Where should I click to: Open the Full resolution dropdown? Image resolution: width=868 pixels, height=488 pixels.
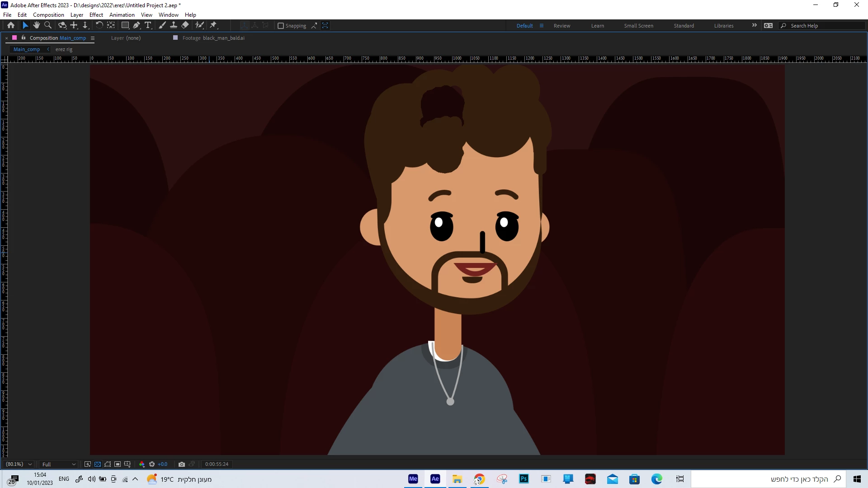pos(59,464)
